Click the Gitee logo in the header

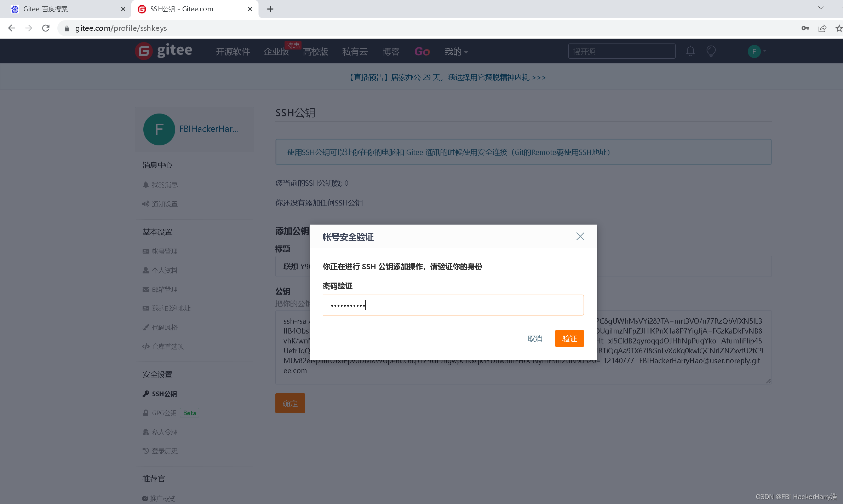[x=164, y=51]
